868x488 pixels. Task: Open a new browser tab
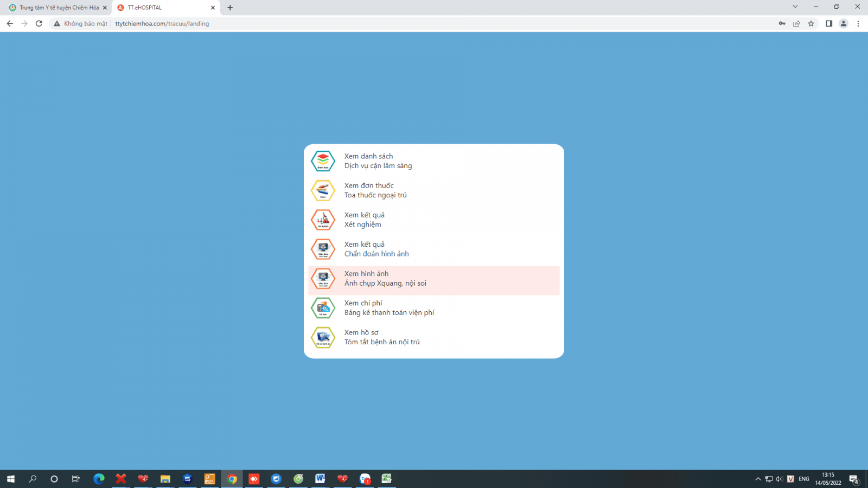click(230, 8)
